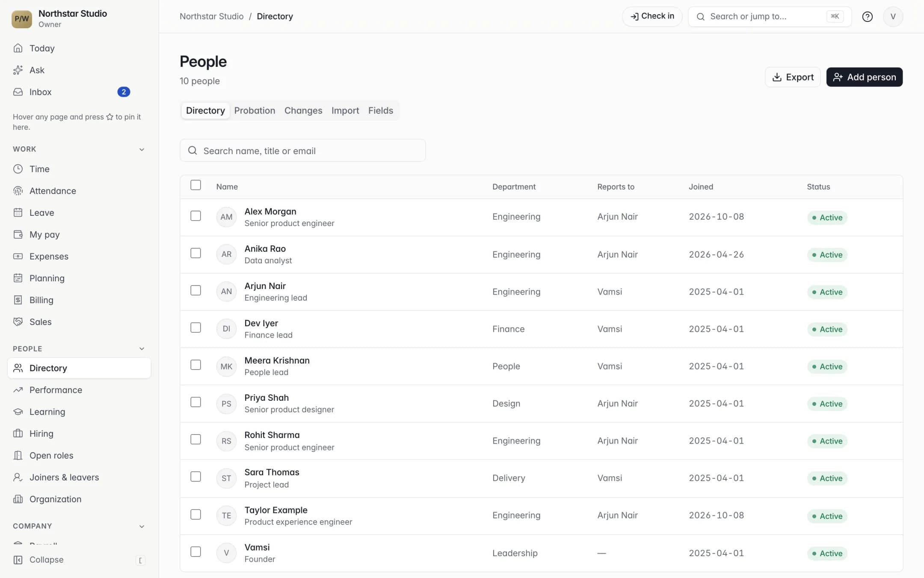Click the Department column header
924x578 pixels.
tap(514, 187)
